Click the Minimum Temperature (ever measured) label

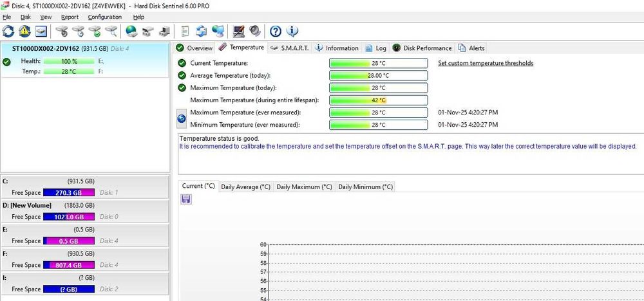pyautogui.click(x=245, y=125)
